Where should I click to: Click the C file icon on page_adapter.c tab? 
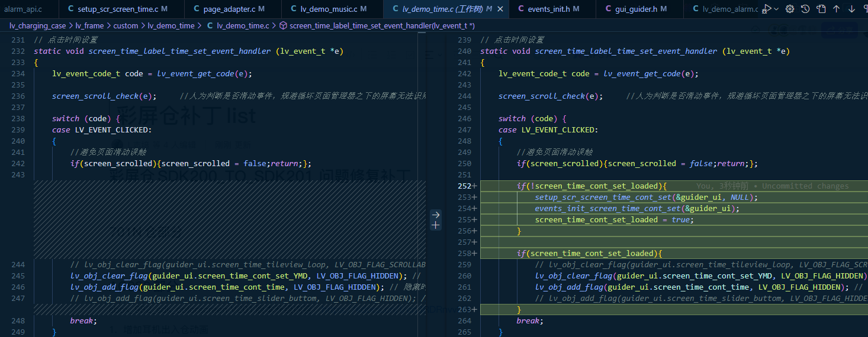tap(197, 9)
